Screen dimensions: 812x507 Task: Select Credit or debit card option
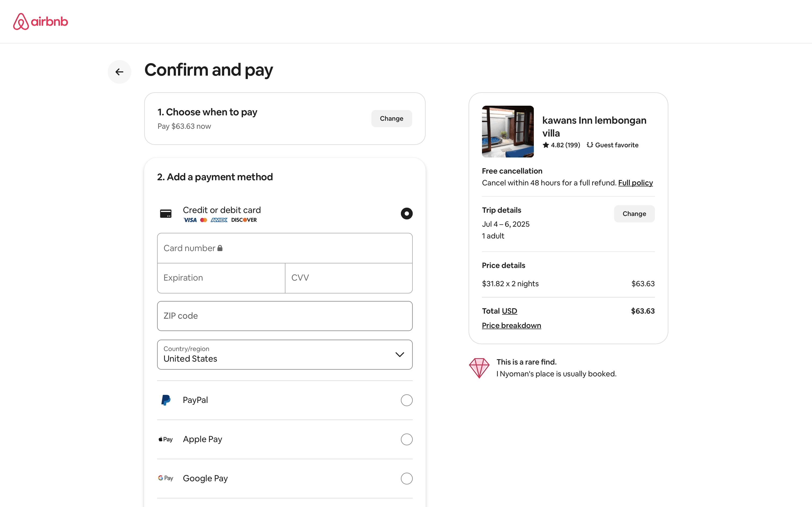coord(406,214)
